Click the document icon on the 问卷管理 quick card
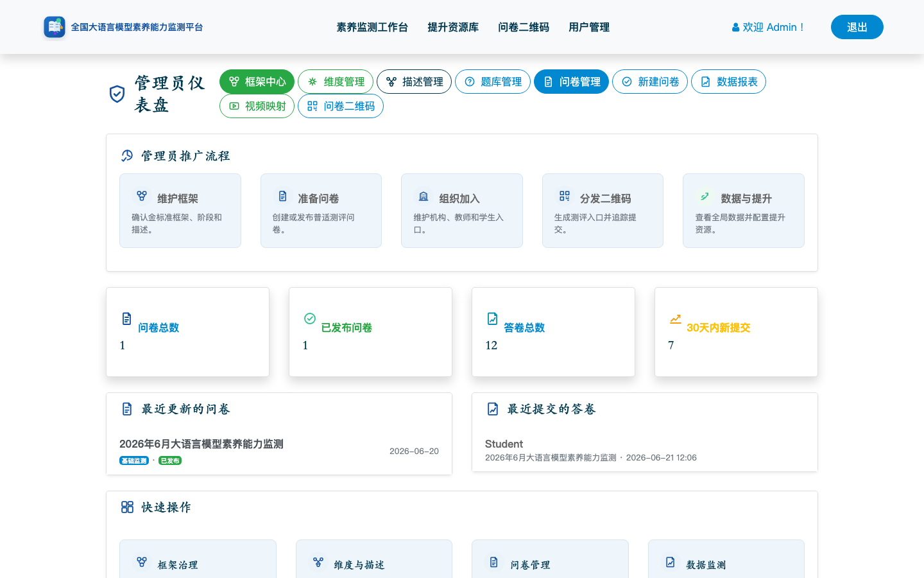Viewport: 924px width, 578px height. click(x=494, y=562)
